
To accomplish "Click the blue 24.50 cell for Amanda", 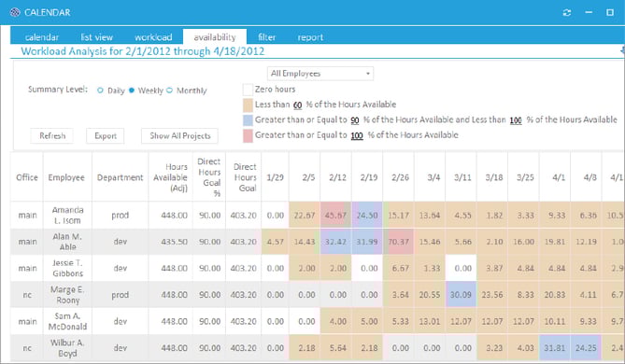I will (x=367, y=215).
